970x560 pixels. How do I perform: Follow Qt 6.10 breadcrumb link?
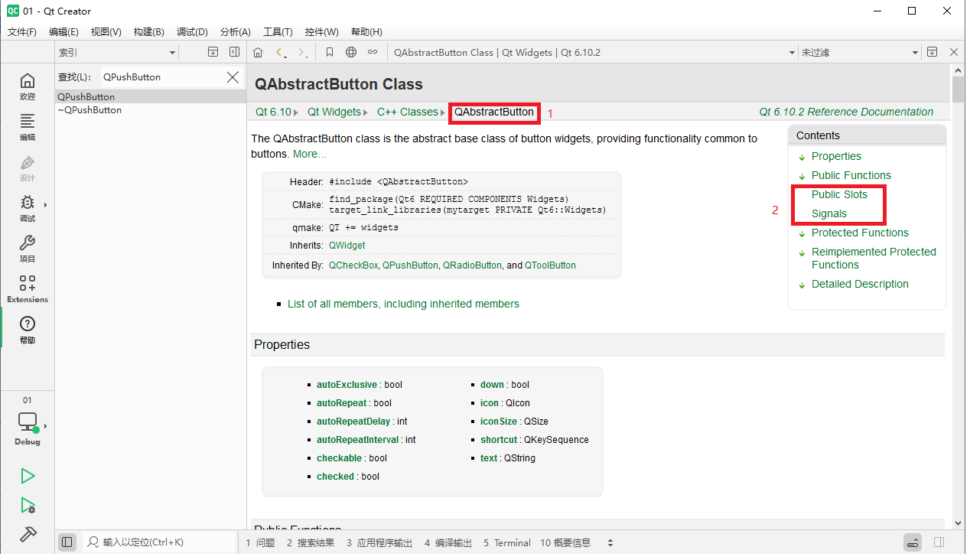point(273,112)
